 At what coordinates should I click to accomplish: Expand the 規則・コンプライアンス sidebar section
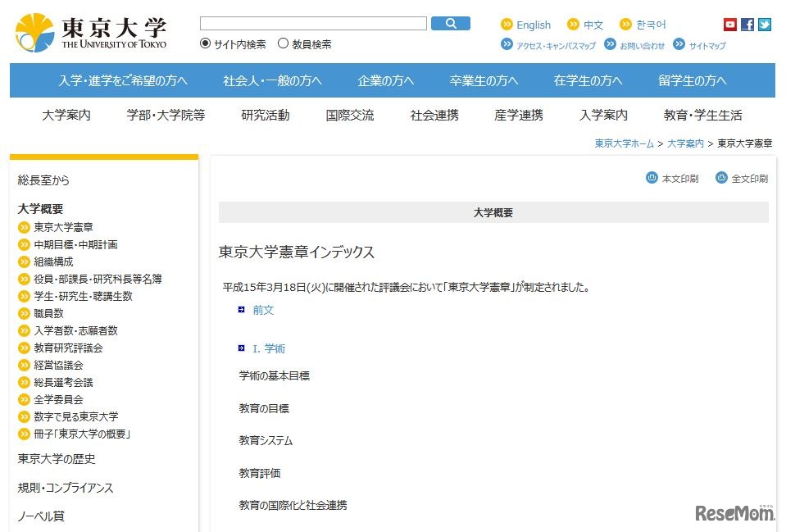tap(66, 488)
